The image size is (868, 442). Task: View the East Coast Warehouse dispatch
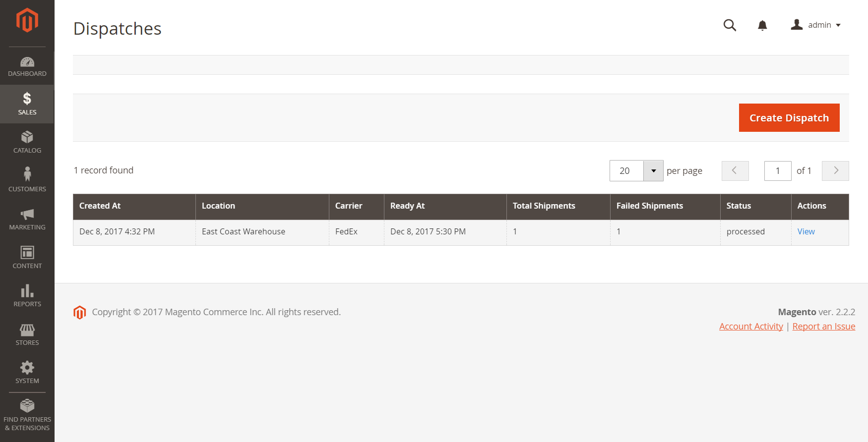[806, 232]
